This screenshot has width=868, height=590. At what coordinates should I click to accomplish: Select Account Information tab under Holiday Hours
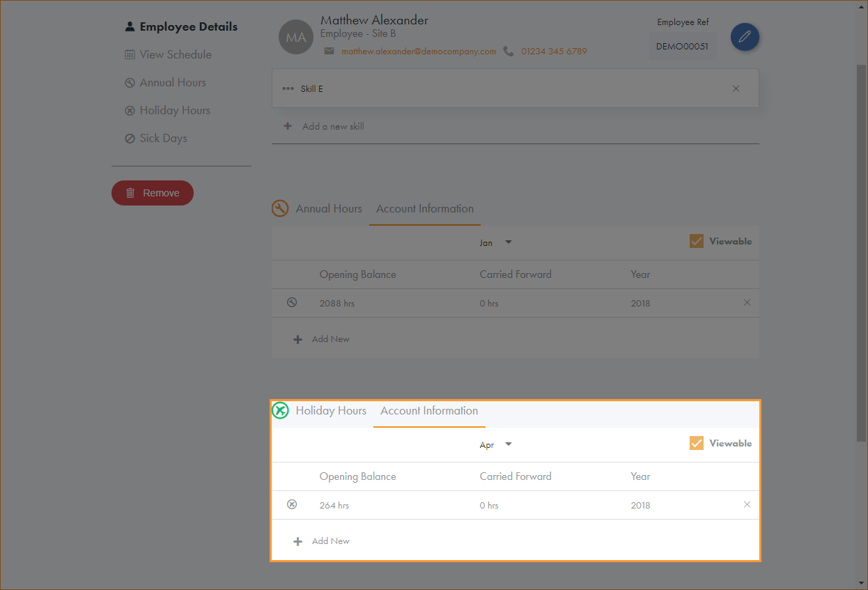[429, 410]
